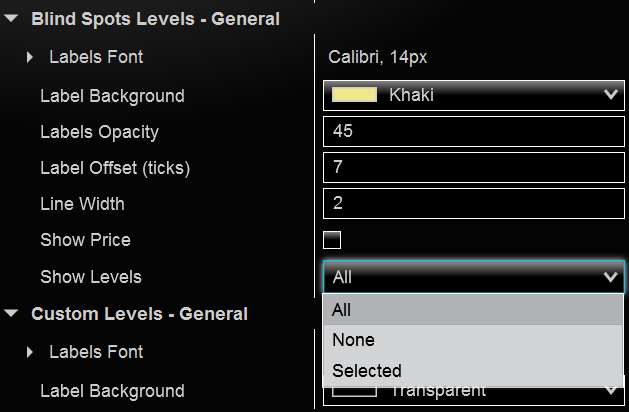Viewport: 629px width, 412px height.
Task: Click the Khaki color swatch
Action: point(354,95)
